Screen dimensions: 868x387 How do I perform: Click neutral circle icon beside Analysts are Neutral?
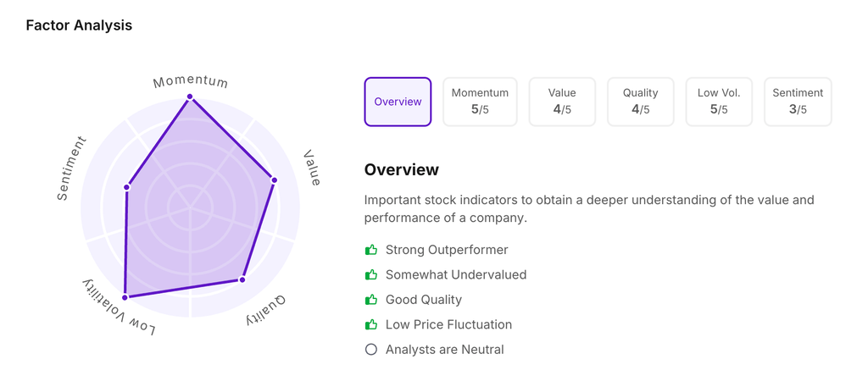(371, 349)
